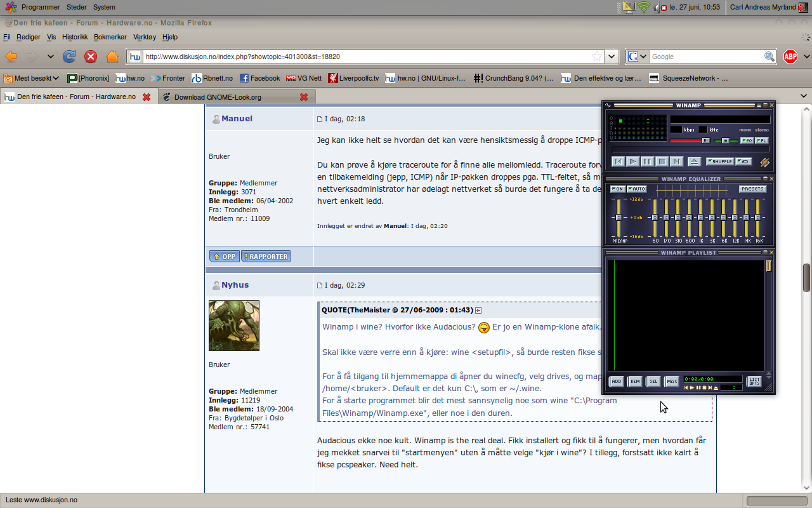Open the Liverpoolfc.tv bookmark
The height and width of the screenshot is (508, 812).
click(353, 78)
